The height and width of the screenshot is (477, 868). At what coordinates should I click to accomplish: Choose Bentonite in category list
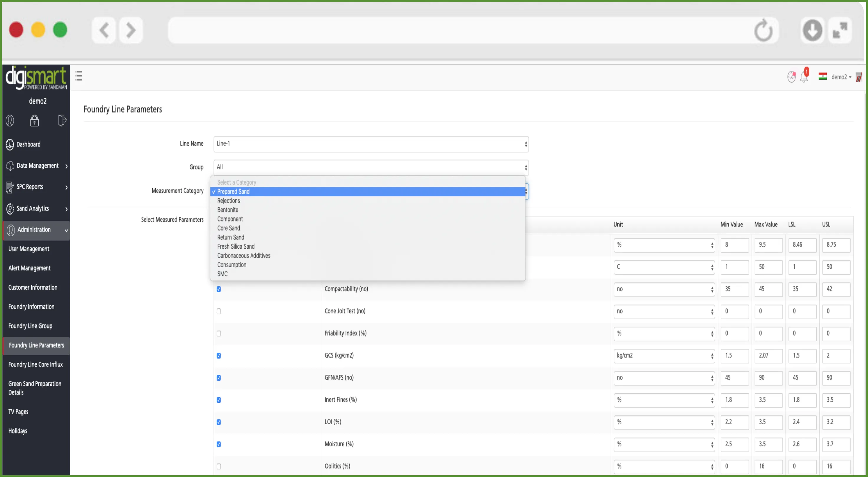tap(227, 210)
